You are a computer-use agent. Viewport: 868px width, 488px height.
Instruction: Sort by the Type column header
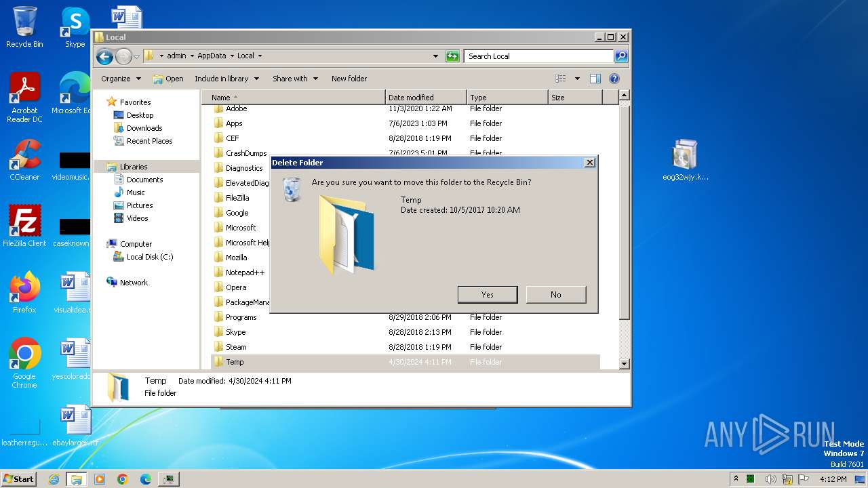507,98
